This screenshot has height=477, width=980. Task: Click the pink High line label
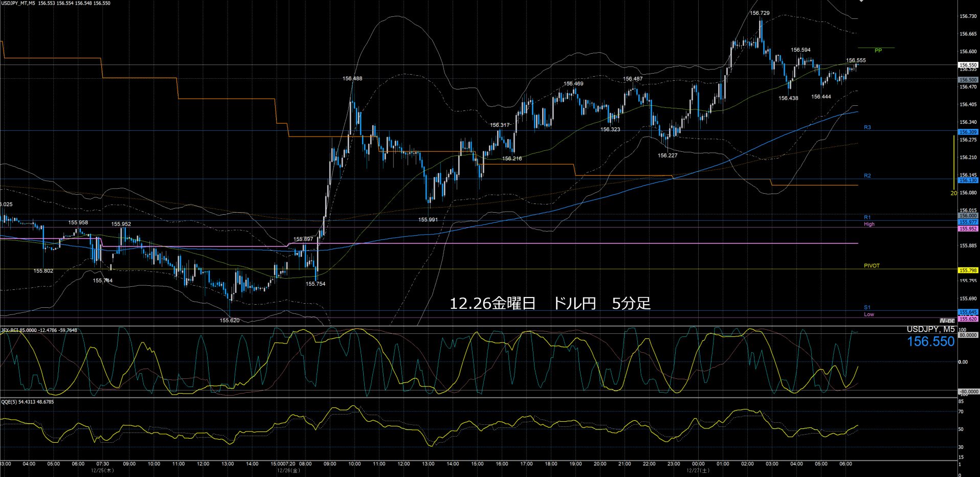[869, 224]
